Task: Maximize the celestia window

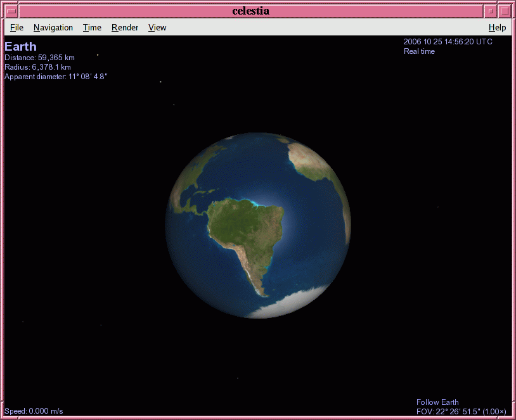Action: click(504, 11)
